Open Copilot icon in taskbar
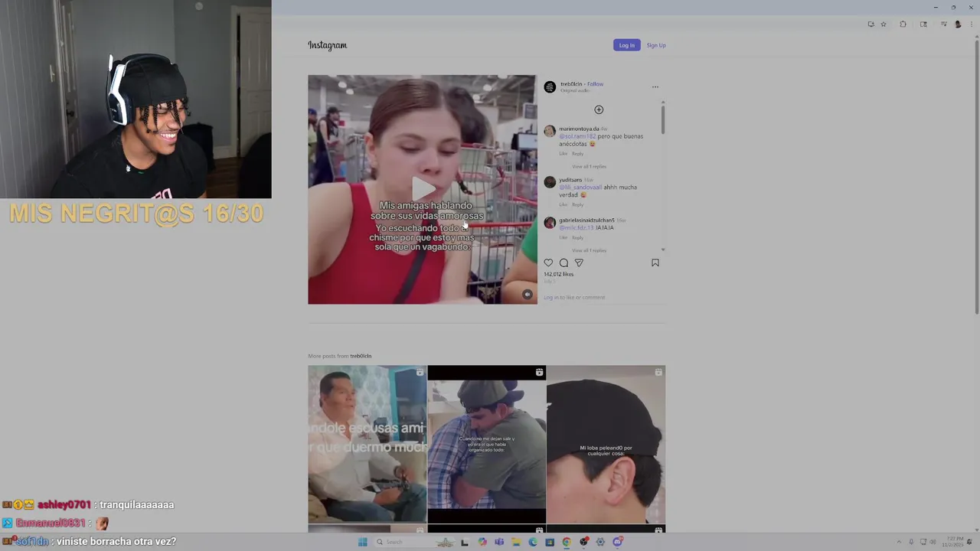 [482, 542]
